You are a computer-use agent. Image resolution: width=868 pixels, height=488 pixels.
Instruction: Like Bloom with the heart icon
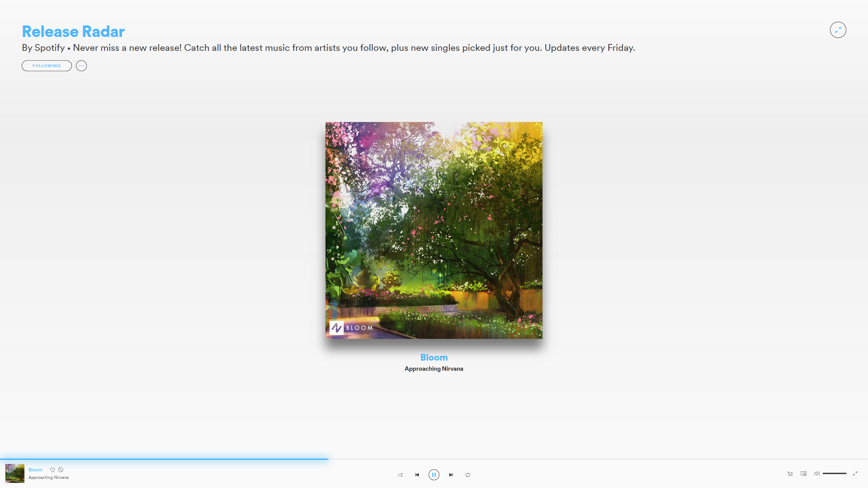(x=53, y=470)
